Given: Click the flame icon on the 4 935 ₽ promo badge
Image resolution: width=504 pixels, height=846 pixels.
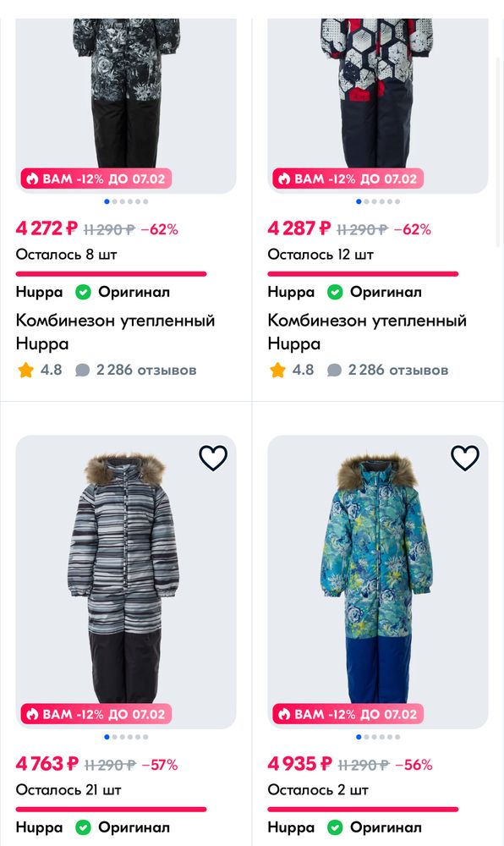Looking at the screenshot, I should pos(285,713).
